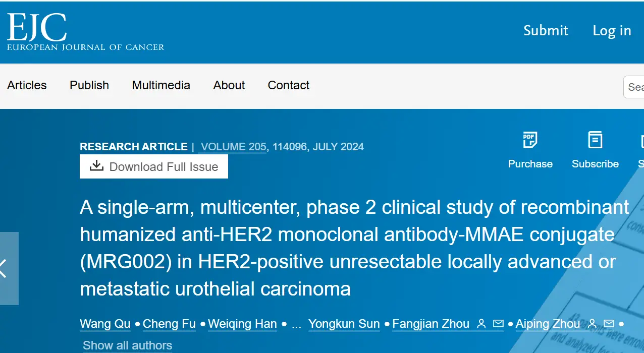Click into the search field

point(635,87)
